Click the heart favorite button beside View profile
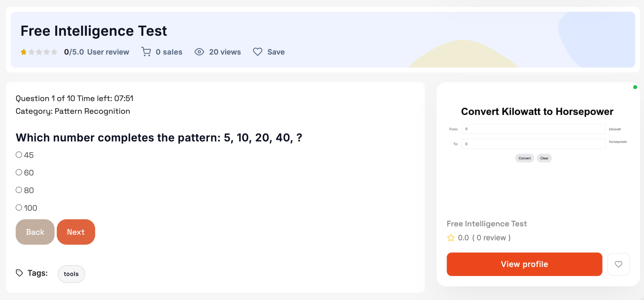 [618, 264]
